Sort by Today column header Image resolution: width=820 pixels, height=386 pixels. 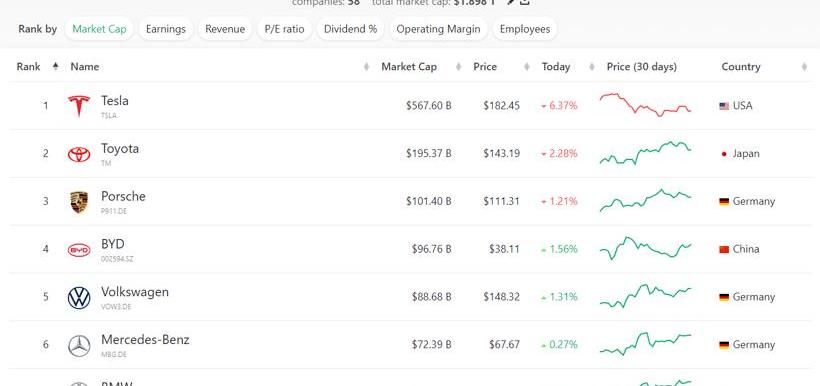pos(556,67)
